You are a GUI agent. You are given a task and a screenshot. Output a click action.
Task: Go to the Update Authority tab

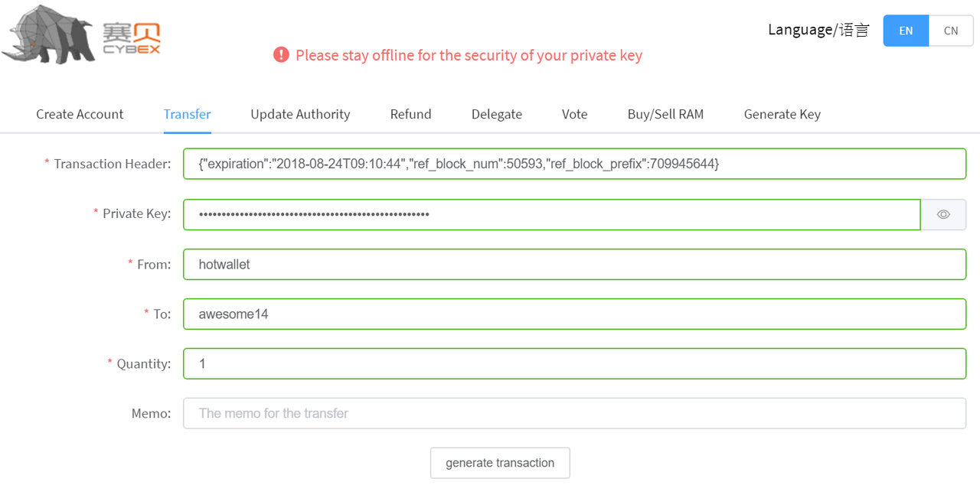click(x=300, y=114)
